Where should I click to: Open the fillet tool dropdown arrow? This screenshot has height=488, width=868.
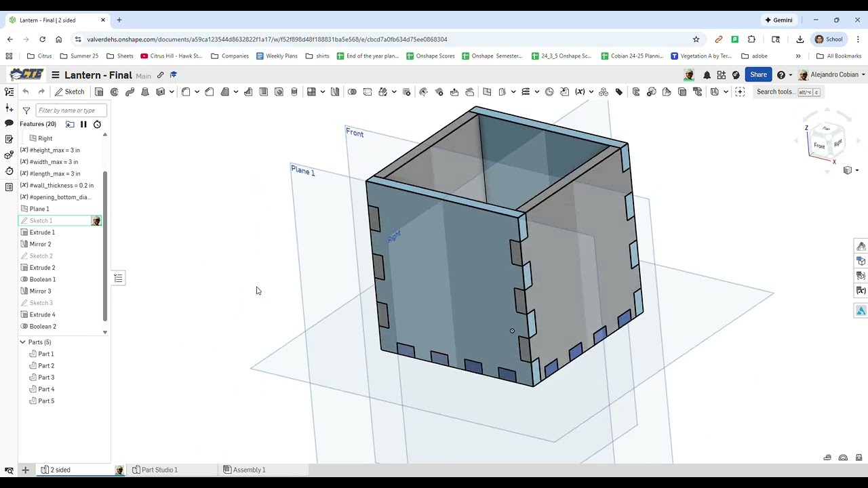coord(197,91)
